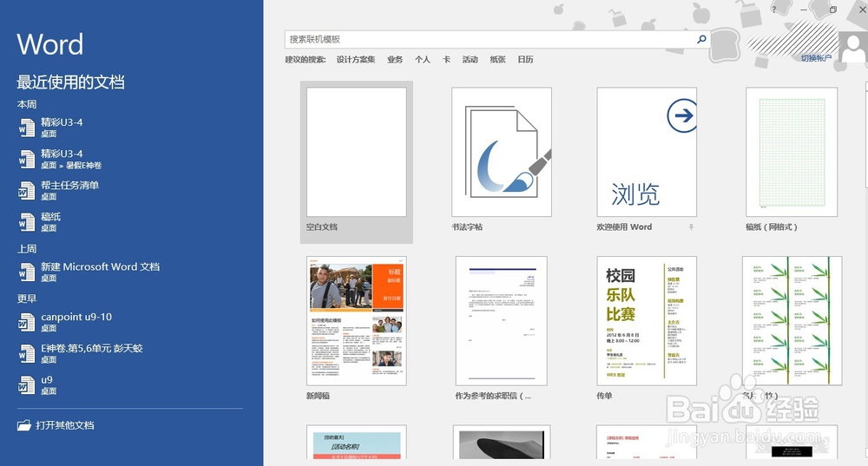Viewport: 868px width, 466px height.
Task: Click the 书法字帖 label
Action: coord(467,226)
